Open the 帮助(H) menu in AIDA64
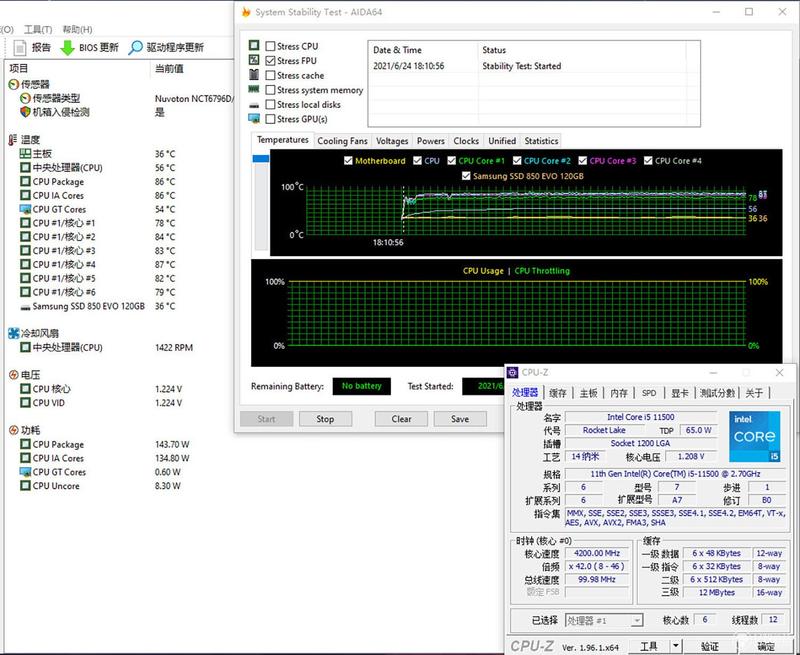 click(x=78, y=29)
